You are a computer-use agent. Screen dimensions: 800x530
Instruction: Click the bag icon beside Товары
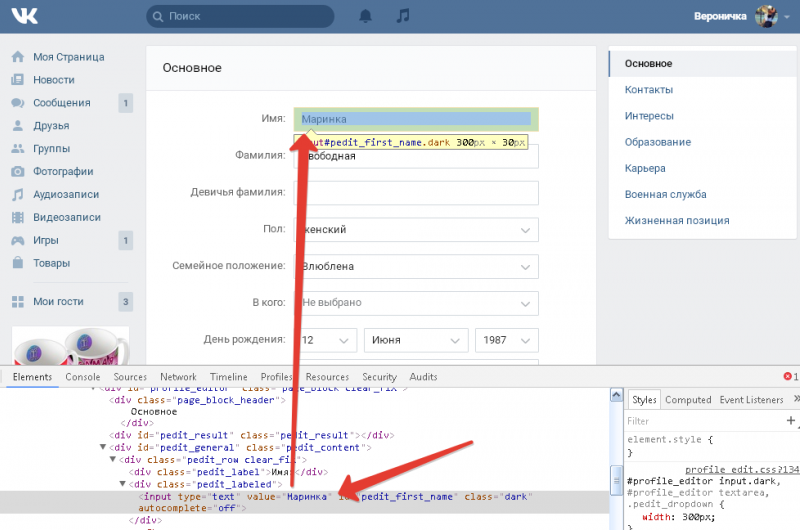click(18, 263)
